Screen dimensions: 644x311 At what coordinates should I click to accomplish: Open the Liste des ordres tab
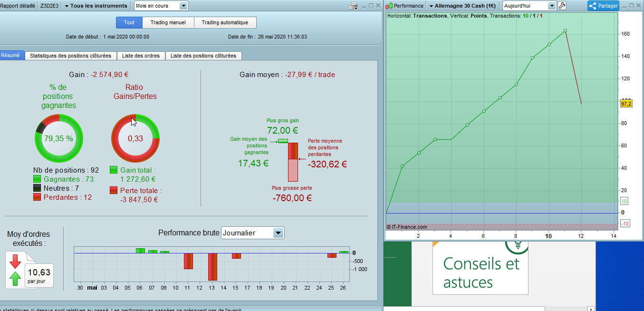pyautogui.click(x=141, y=56)
